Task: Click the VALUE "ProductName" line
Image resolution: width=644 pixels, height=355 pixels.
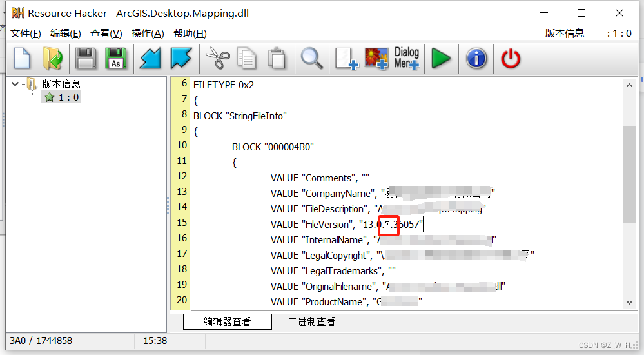Action: (x=346, y=302)
